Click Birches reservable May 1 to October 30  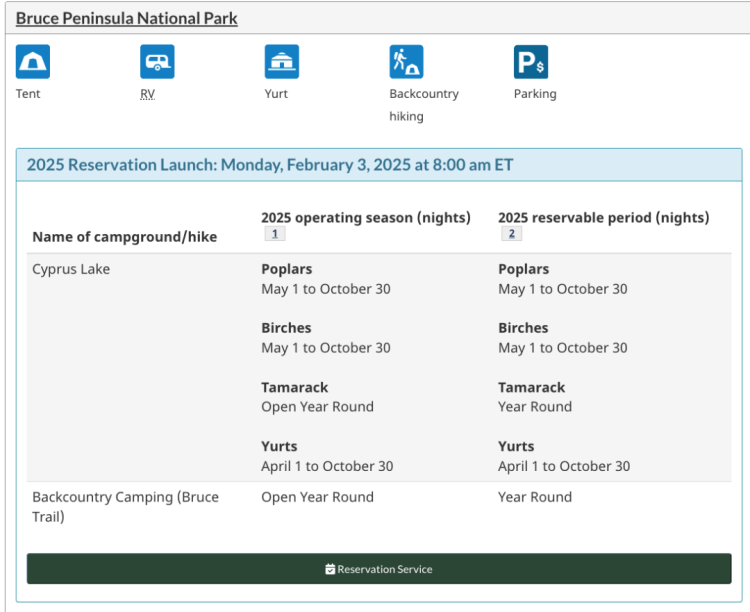[x=562, y=348]
